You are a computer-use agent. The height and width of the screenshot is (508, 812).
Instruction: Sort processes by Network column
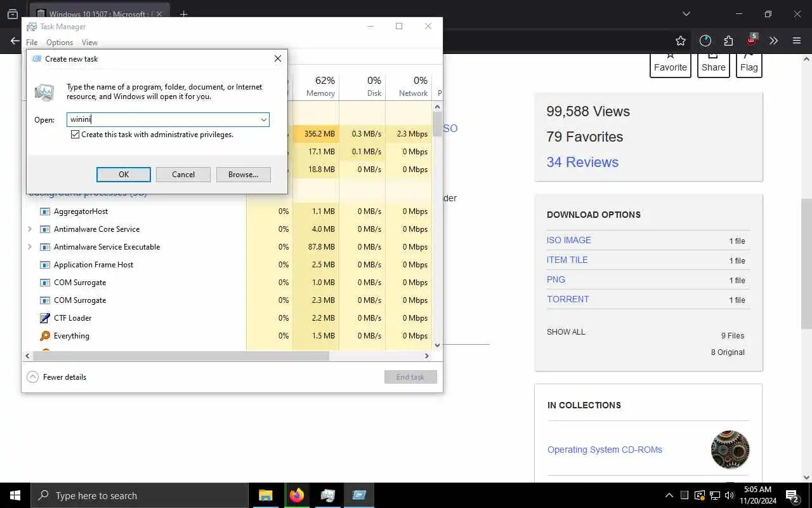[x=409, y=86]
